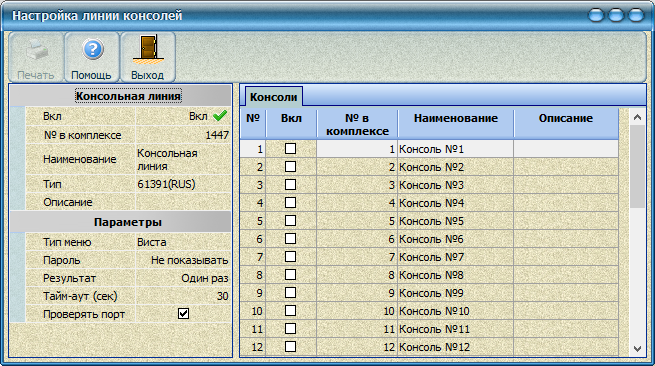Select Тип меню value Виста
Screen dimensions: 655x366
[183, 242]
